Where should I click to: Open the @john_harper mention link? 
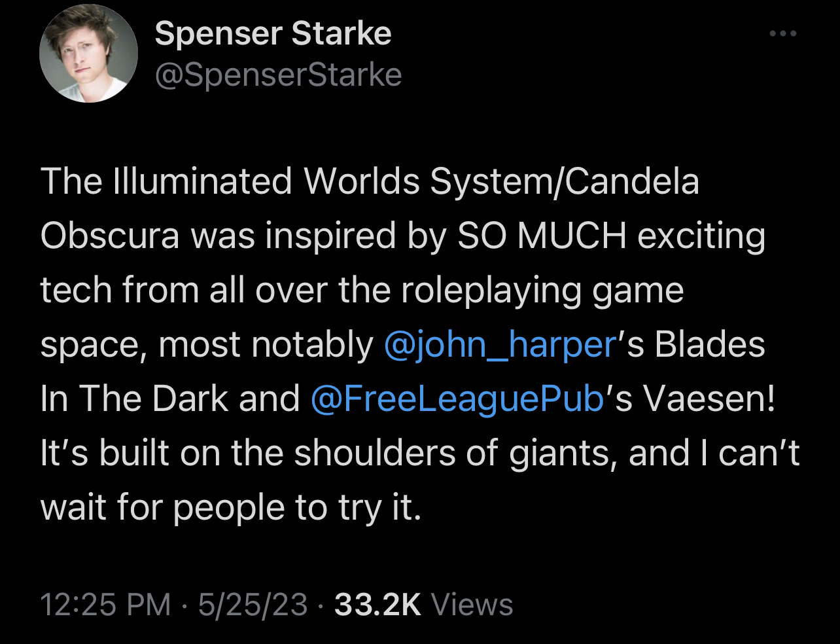pos(501,344)
